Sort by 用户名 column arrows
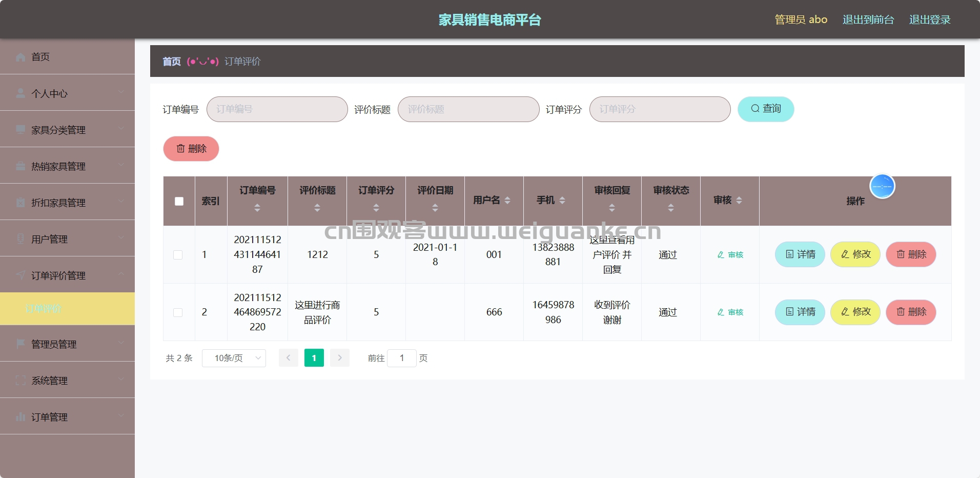Screen dimensions: 980x478 pyautogui.click(x=507, y=201)
